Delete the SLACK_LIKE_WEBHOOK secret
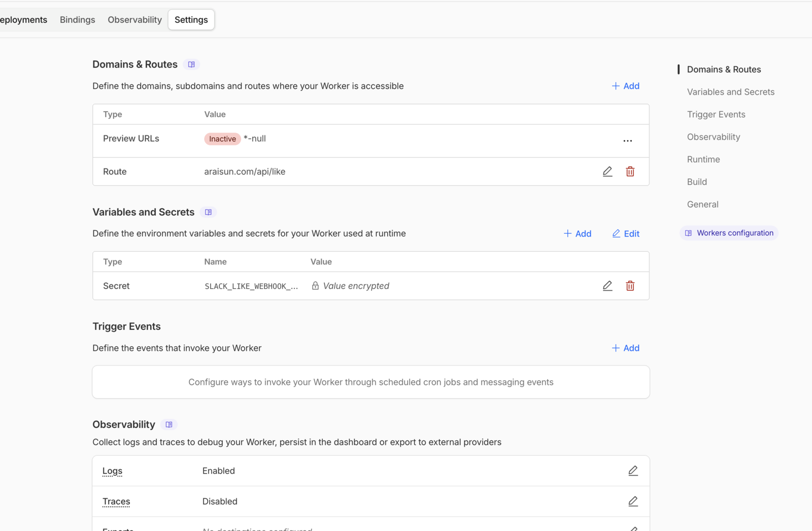 [x=630, y=286]
